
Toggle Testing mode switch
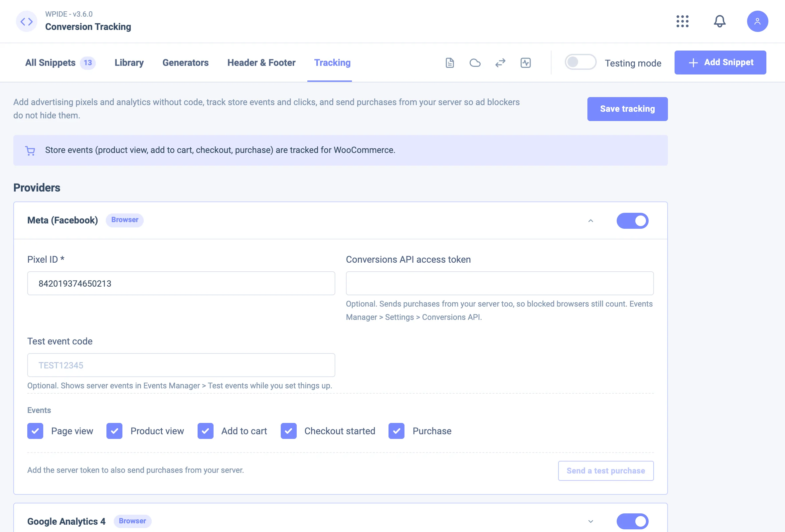(580, 62)
